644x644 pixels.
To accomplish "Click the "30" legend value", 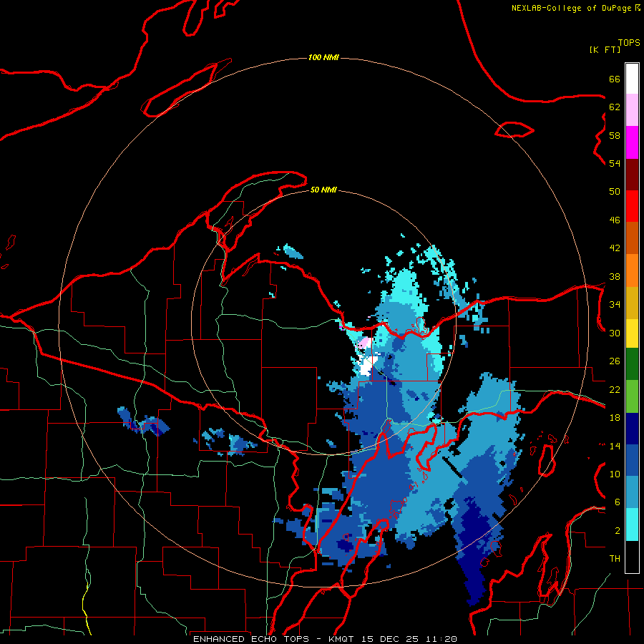I will pyautogui.click(x=615, y=333).
